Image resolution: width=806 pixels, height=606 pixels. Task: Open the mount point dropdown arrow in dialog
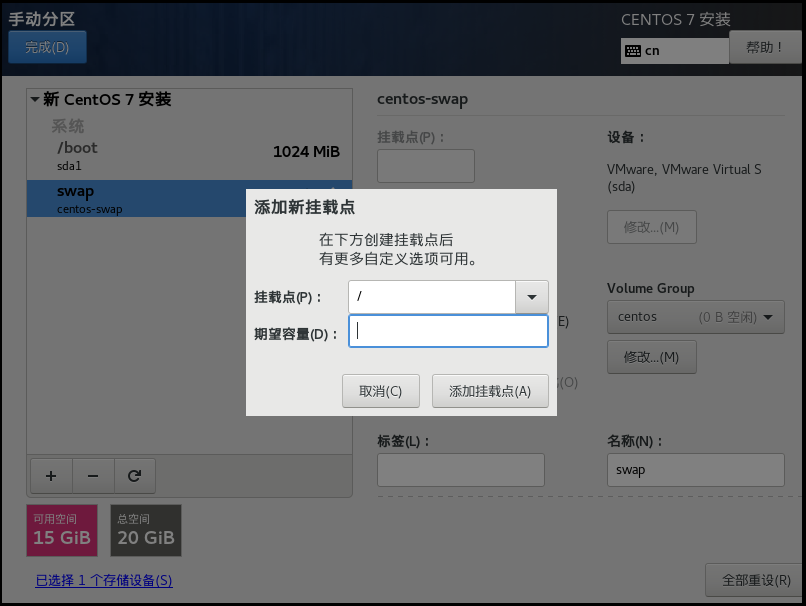point(532,297)
